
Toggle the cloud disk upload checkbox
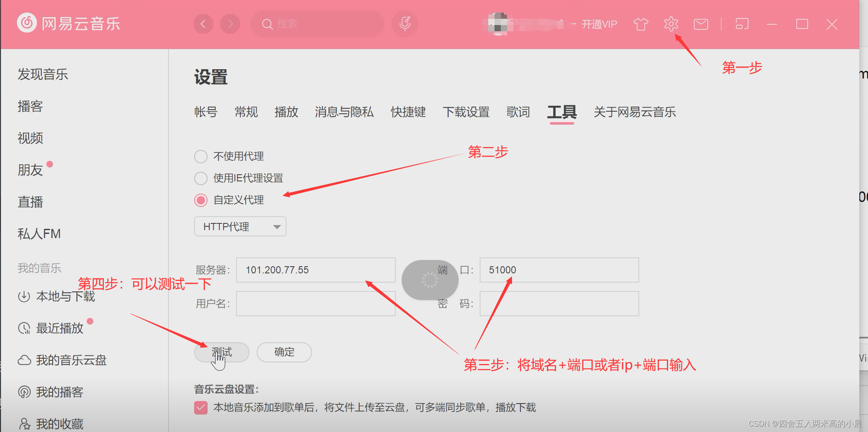tap(201, 407)
